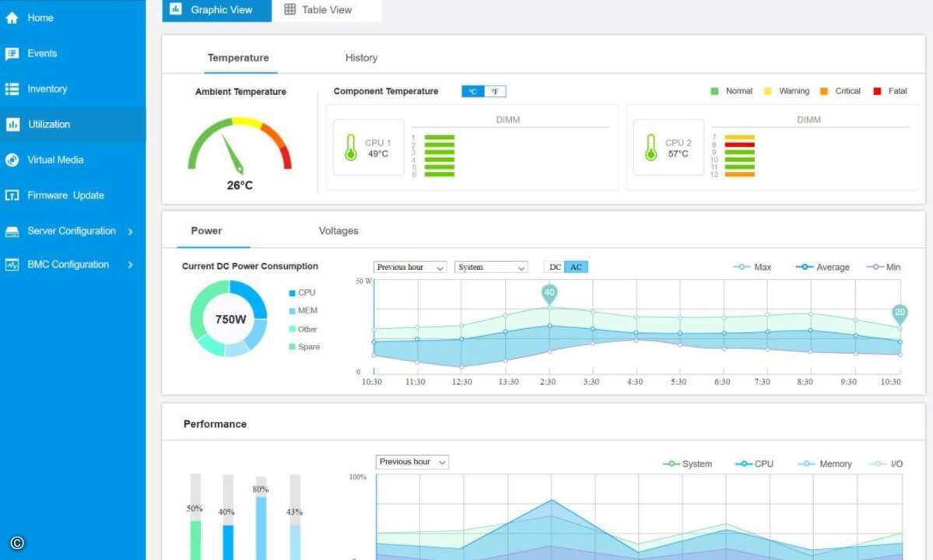This screenshot has width=933, height=560.
Task: Switch to Table View tab
Action: (327, 10)
